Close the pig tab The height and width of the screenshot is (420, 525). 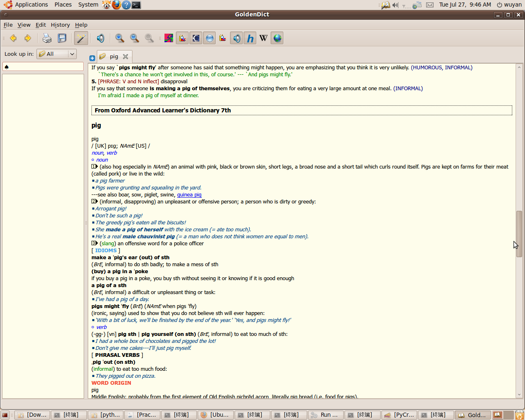click(x=126, y=57)
